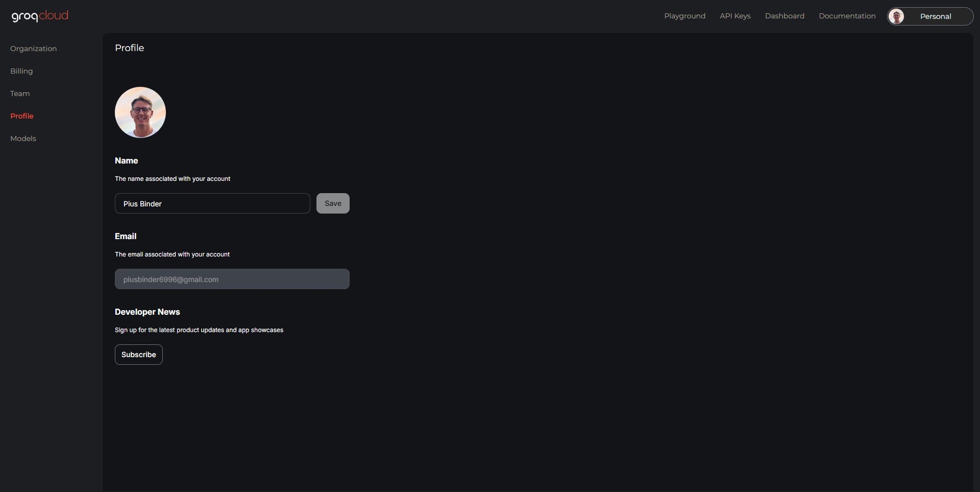Click the 'Email' section heading
The width and height of the screenshot is (980, 492).
tap(126, 236)
